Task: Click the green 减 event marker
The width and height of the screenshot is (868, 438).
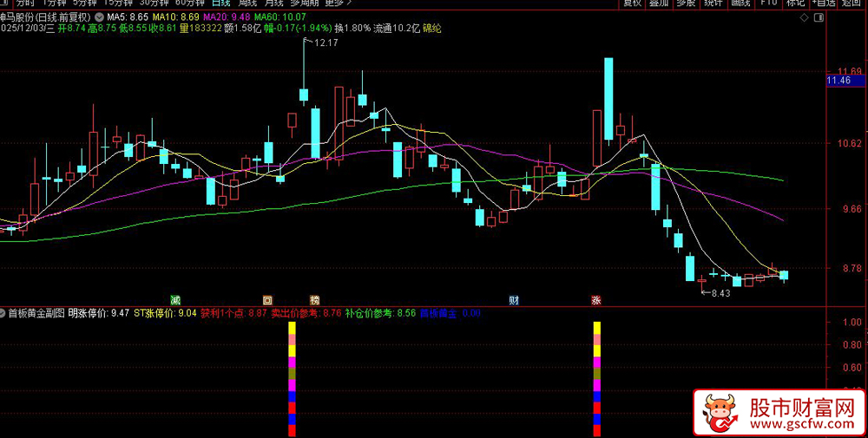Action: (175, 300)
